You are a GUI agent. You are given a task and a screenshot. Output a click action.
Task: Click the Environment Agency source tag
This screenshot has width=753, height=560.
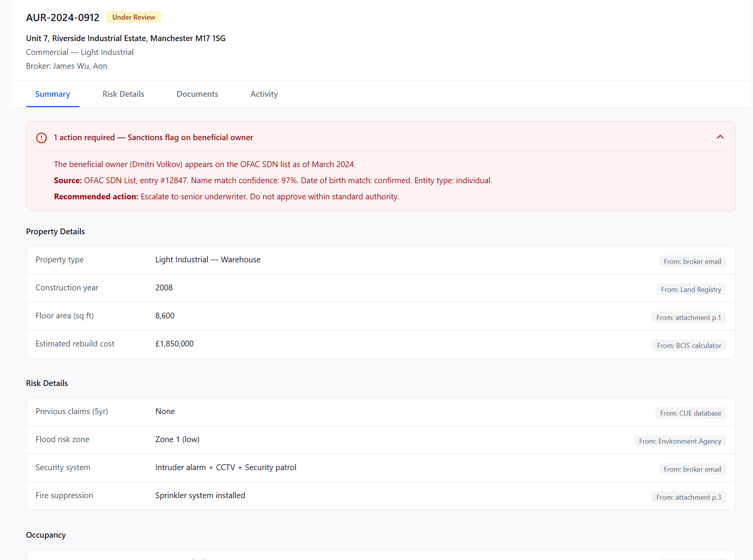(x=680, y=441)
